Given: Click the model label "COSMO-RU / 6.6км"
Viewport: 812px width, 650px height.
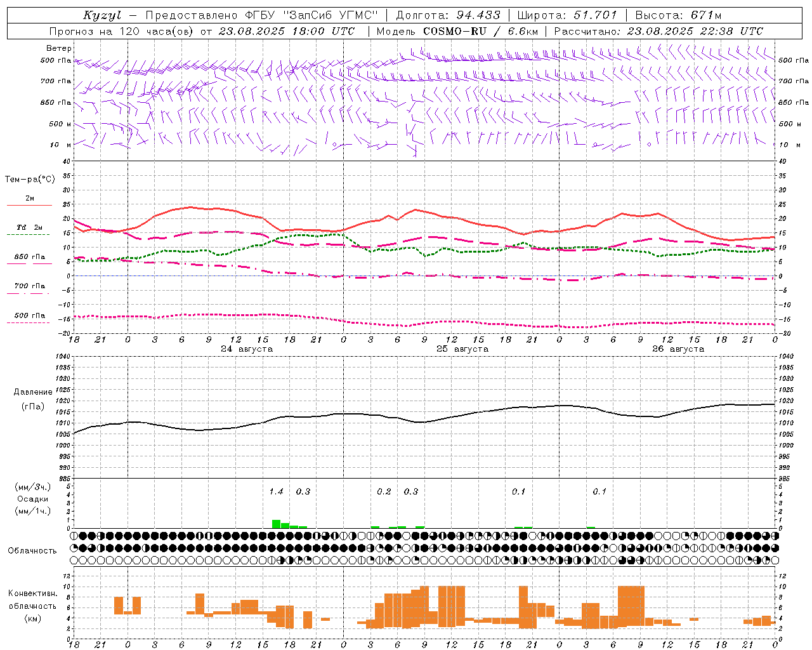Looking at the screenshot, I should (x=480, y=31).
